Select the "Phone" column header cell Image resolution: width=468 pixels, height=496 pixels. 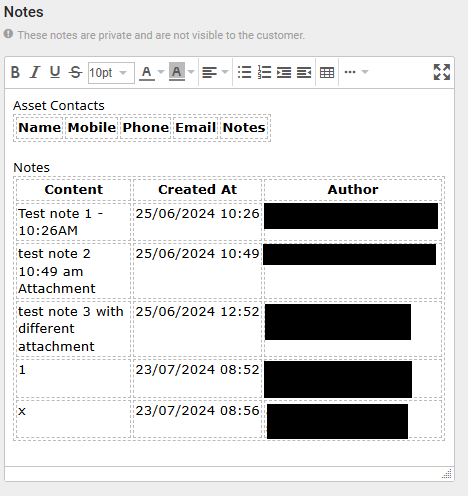146,127
